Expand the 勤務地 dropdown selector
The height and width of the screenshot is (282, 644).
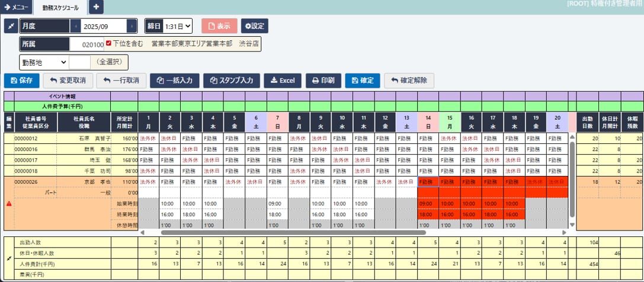[44, 62]
